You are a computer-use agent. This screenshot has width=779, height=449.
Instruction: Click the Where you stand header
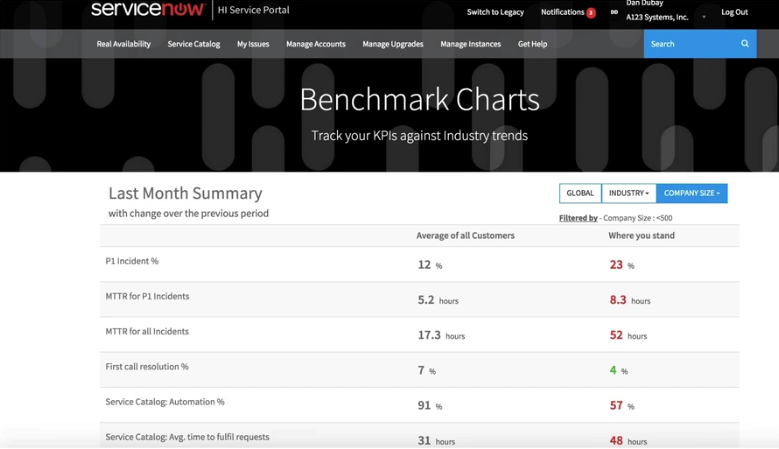click(x=641, y=235)
